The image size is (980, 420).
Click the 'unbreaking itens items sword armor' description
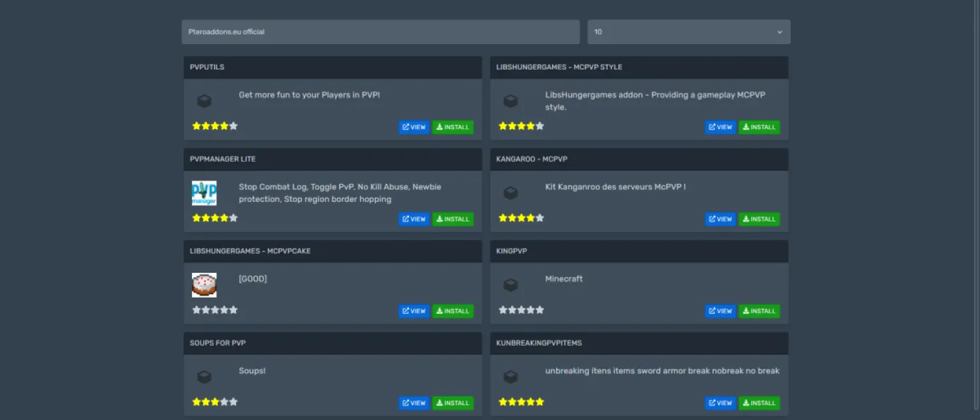[x=662, y=371]
